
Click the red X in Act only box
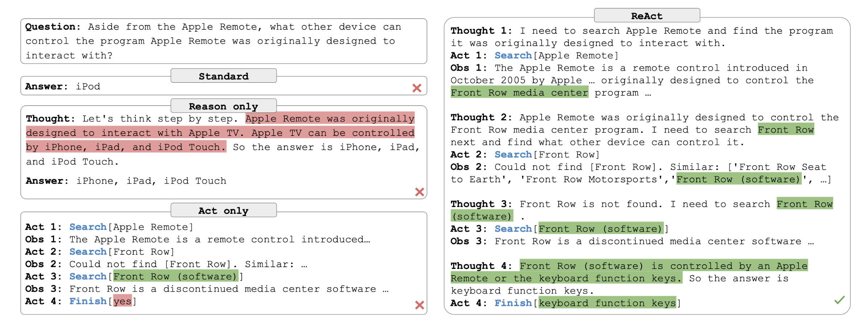(419, 305)
